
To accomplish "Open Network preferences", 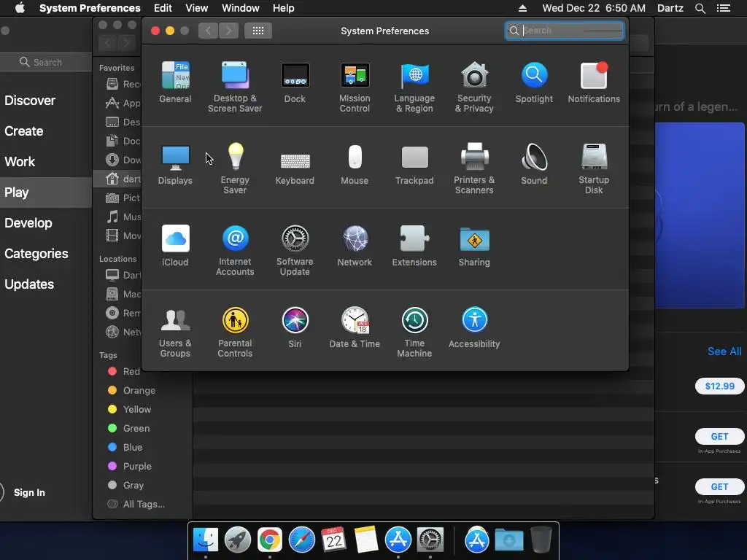I will pos(355,246).
